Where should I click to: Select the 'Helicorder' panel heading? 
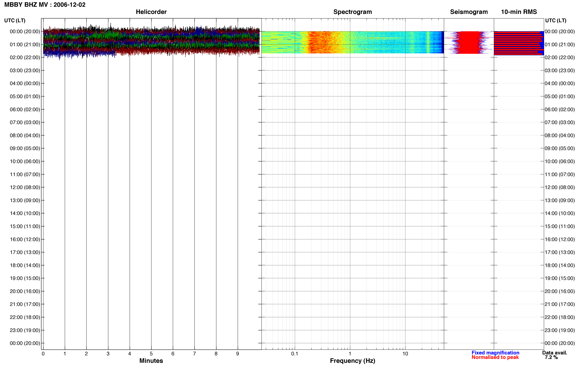coord(151,12)
